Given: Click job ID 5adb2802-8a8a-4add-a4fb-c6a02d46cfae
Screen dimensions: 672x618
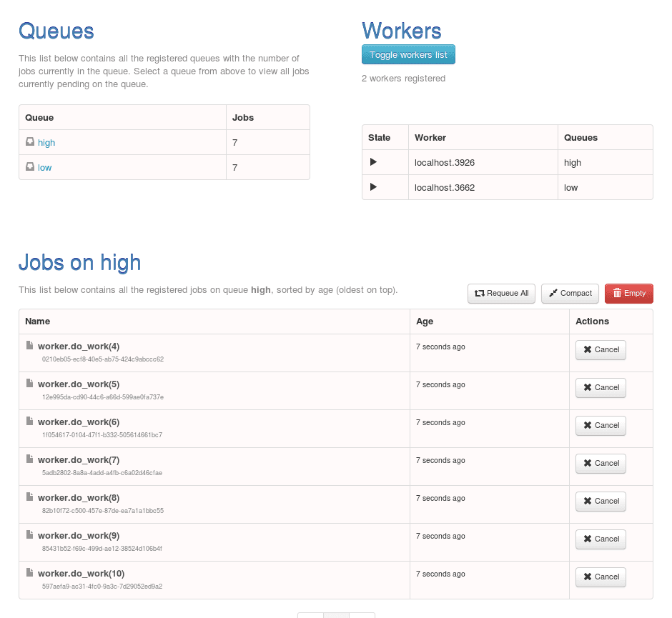Looking at the screenshot, I should pos(102,473).
